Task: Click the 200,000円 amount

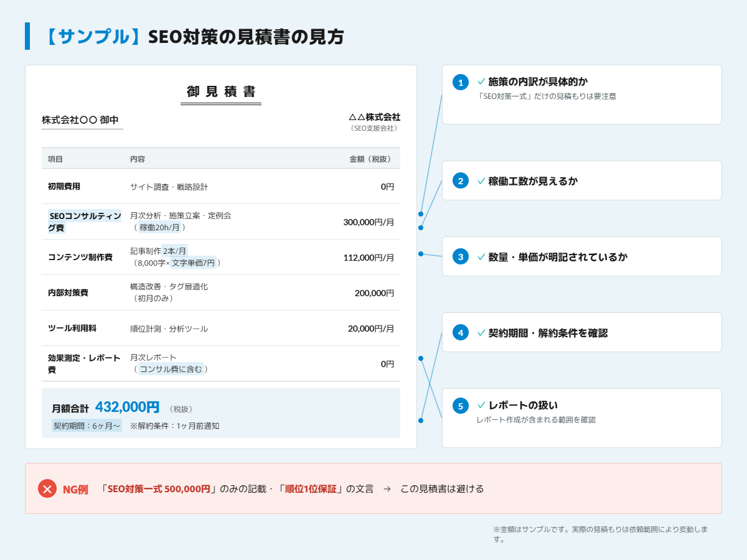Action: [375, 293]
